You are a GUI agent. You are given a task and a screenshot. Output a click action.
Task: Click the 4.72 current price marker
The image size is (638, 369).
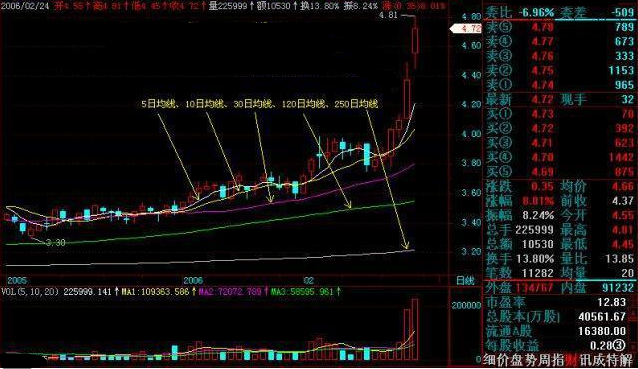click(466, 28)
